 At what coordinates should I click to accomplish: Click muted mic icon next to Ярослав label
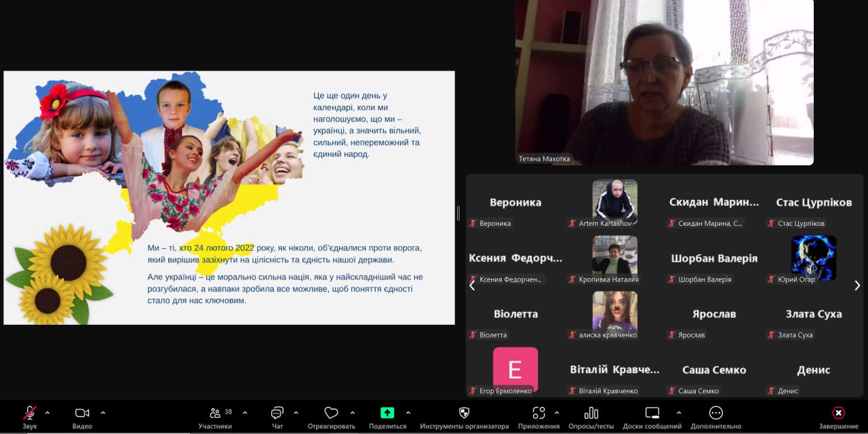coord(673,335)
